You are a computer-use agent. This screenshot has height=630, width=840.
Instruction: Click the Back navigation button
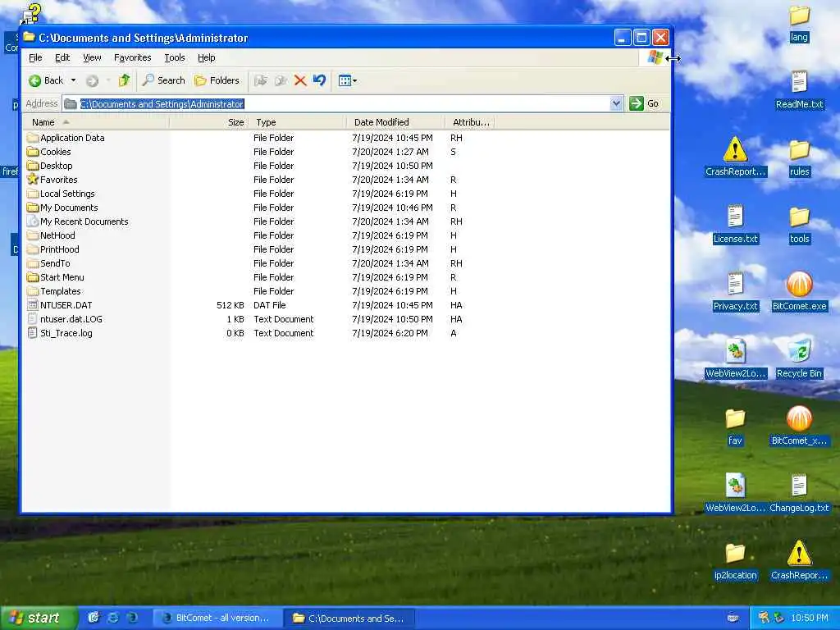coord(46,80)
